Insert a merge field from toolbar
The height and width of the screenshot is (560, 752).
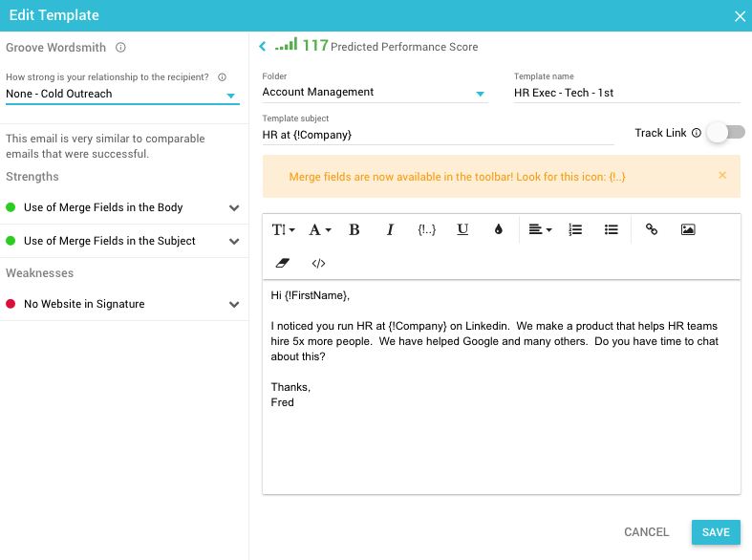pyautogui.click(x=426, y=229)
